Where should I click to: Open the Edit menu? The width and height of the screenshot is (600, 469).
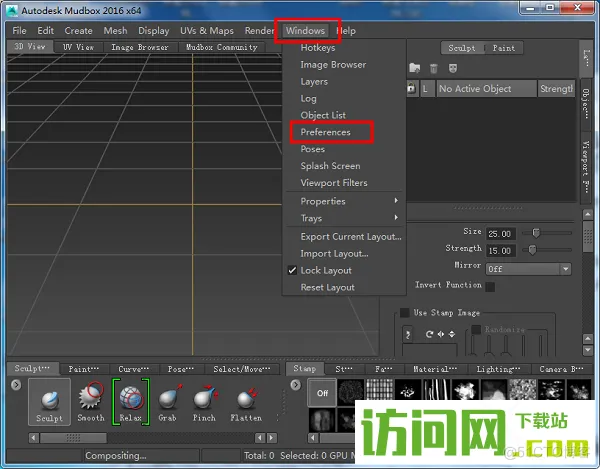46,31
